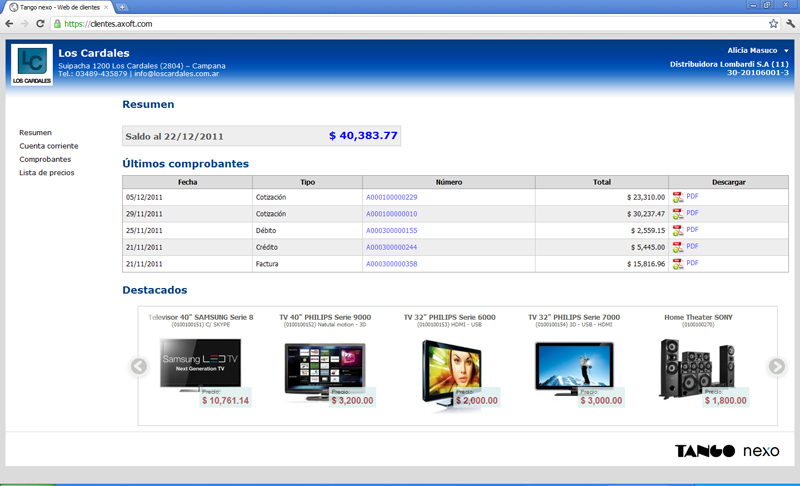Open voucher number A000300000358
Viewport: 800px width, 486px height.
click(391, 264)
